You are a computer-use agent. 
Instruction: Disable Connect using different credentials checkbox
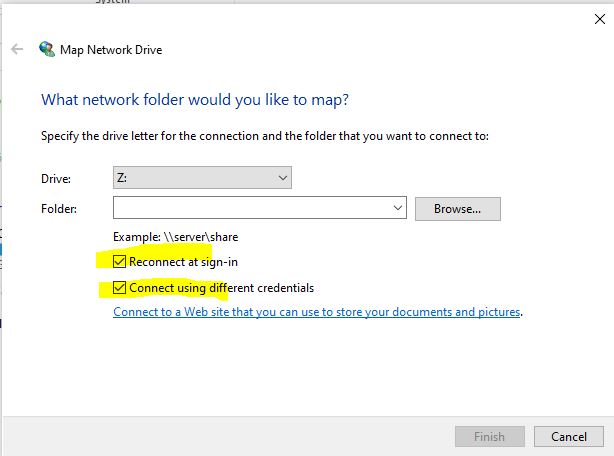point(119,288)
